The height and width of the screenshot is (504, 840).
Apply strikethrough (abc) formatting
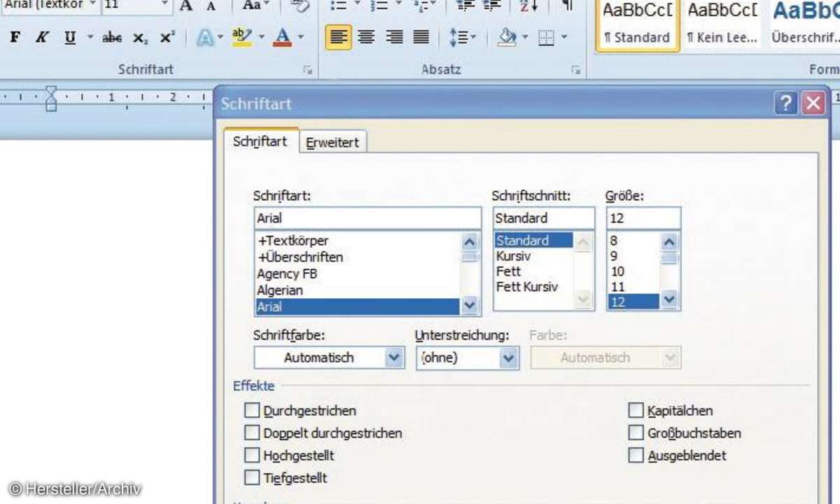pyautogui.click(x=112, y=37)
